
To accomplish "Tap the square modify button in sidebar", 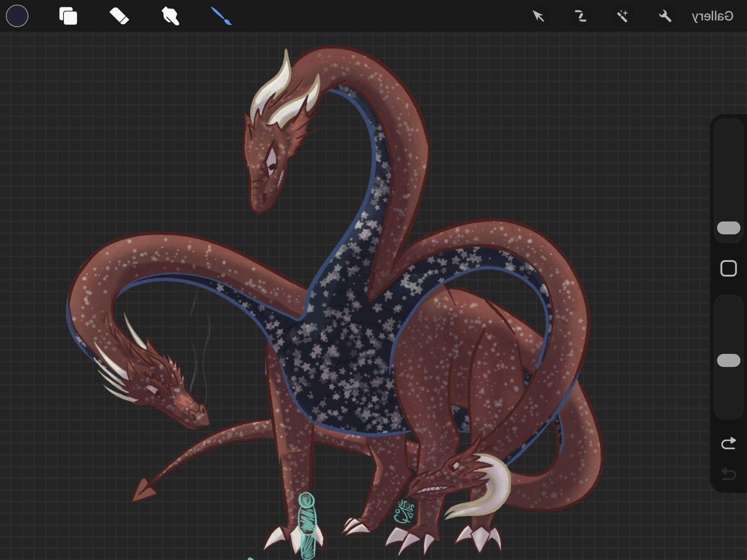I will point(728,269).
